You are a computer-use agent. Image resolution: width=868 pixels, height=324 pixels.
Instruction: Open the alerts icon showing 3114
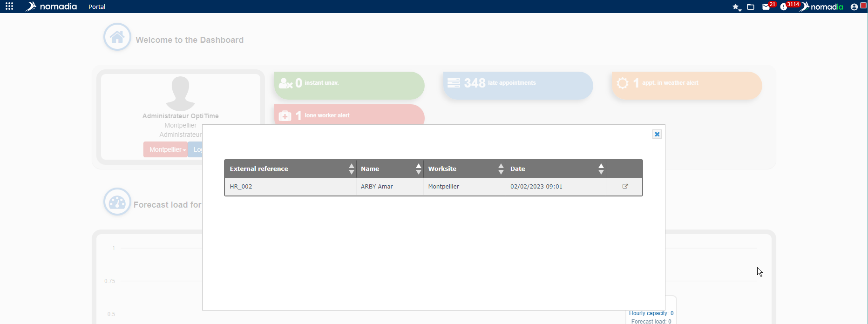coord(784,7)
